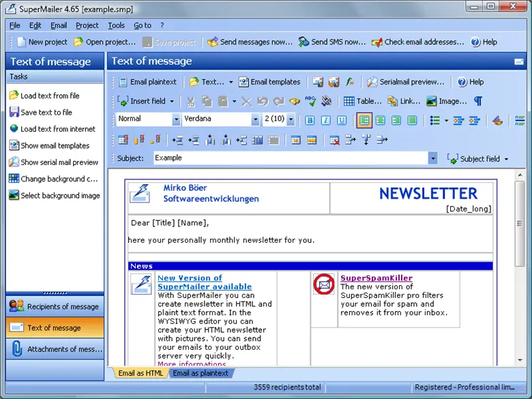The image size is (532, 399).
Task: Click the fx function icon
Action: [350, 82]
